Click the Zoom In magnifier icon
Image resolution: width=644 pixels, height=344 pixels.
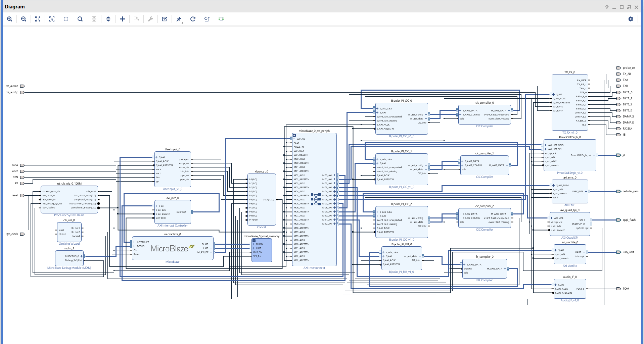click(10, 19)
